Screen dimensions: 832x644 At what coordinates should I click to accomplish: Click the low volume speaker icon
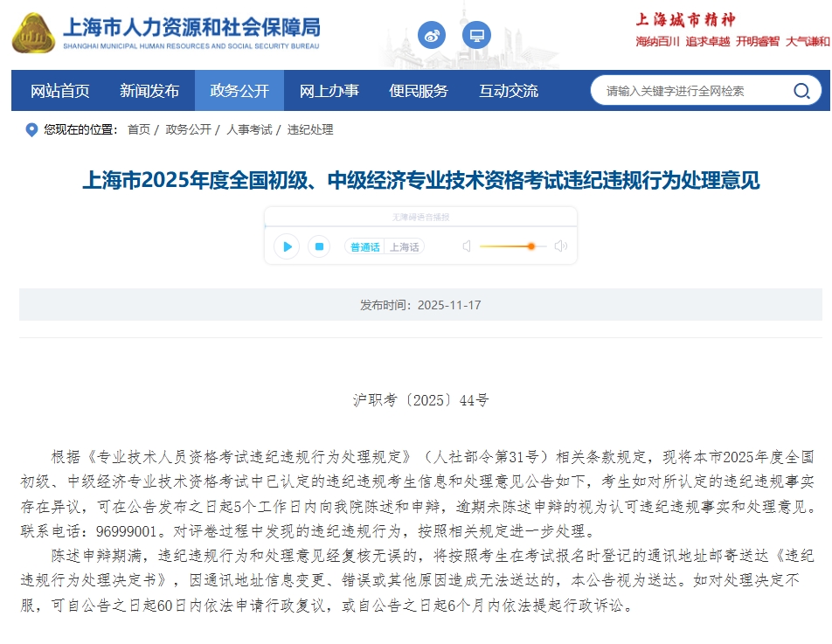[467, 246]
